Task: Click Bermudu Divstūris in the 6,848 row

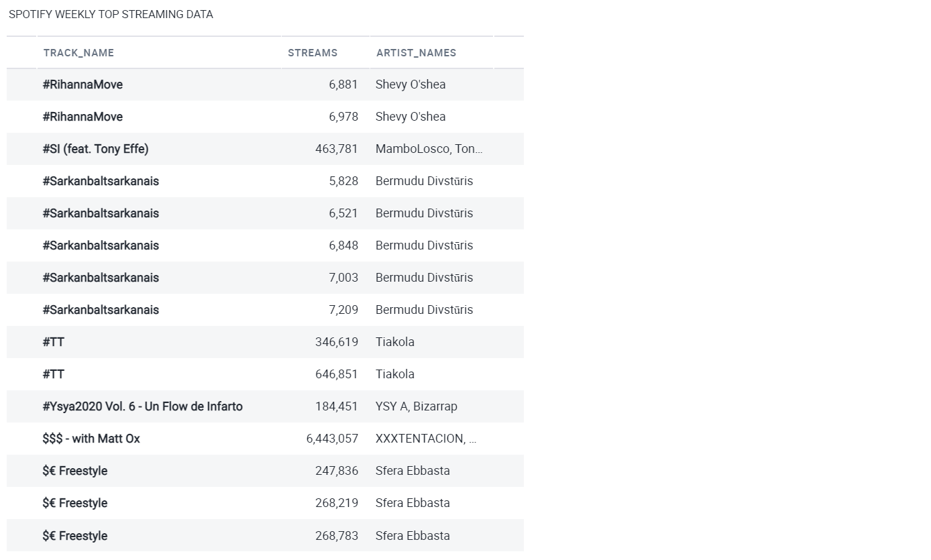Action: point(424,245)
